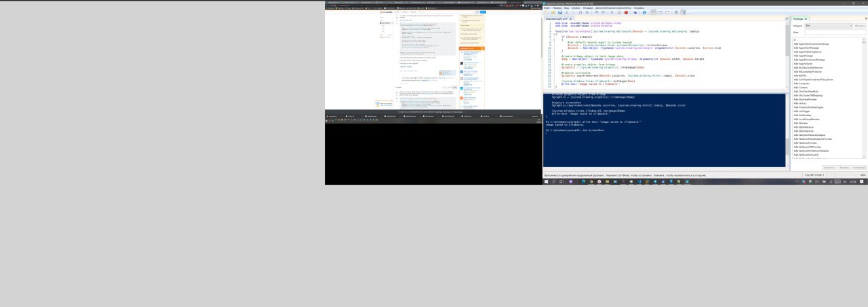The image size is (868, 307).
Task: Open the Файл menu
Action: point(547,7)
